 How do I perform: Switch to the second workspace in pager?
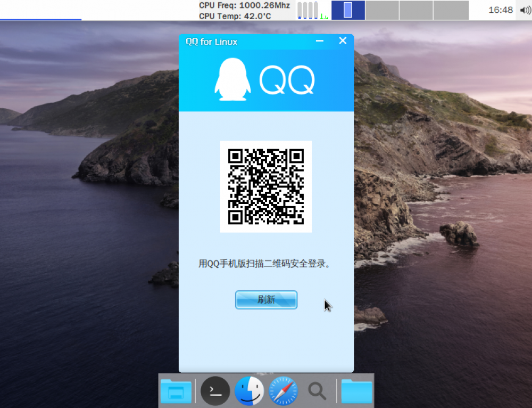pos(382,10)
